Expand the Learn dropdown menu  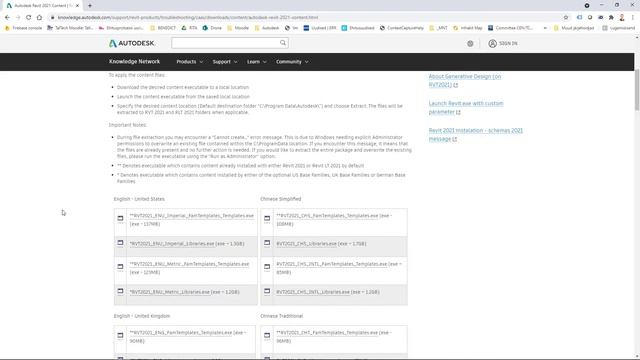click(256, 62)
